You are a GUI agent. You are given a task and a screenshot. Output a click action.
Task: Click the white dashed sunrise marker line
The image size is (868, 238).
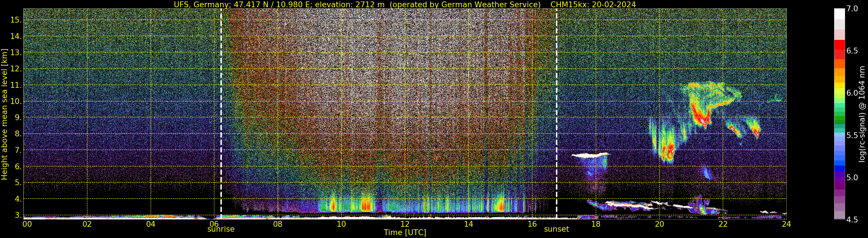pos(221,114)
